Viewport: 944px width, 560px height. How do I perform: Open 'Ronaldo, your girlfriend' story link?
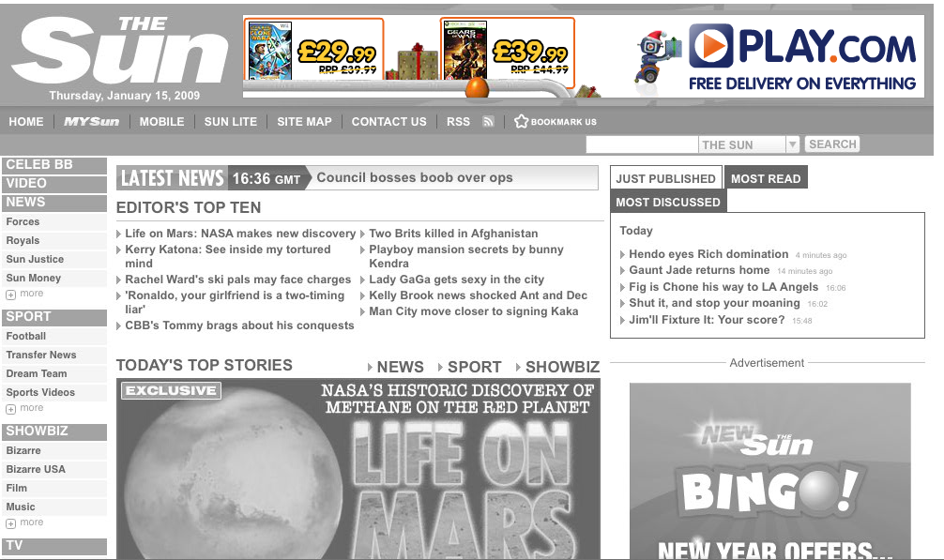tap(235, 302)
